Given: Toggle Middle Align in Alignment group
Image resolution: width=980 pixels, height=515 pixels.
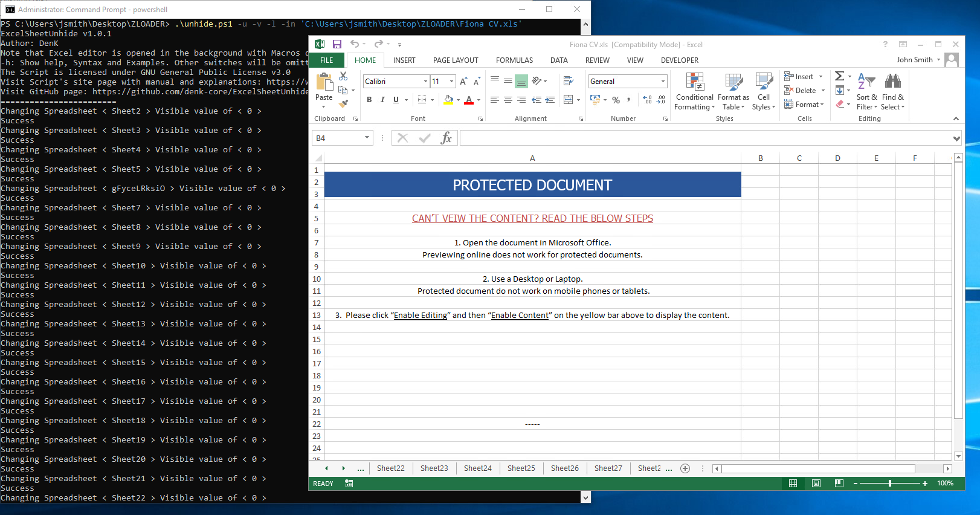Looking at the screenshot, I should click(x=508, y=81).
